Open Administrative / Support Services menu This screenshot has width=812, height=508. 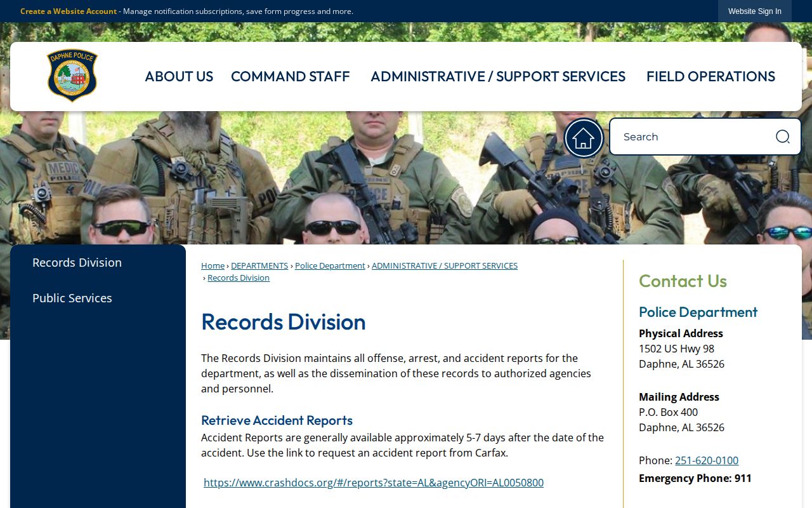tap(498, 76)
